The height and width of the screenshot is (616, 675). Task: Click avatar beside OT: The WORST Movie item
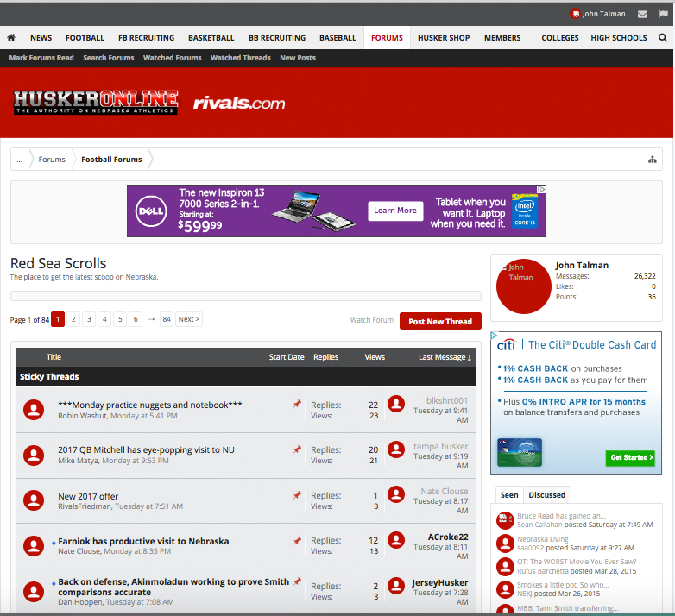[x=505, y=567]
